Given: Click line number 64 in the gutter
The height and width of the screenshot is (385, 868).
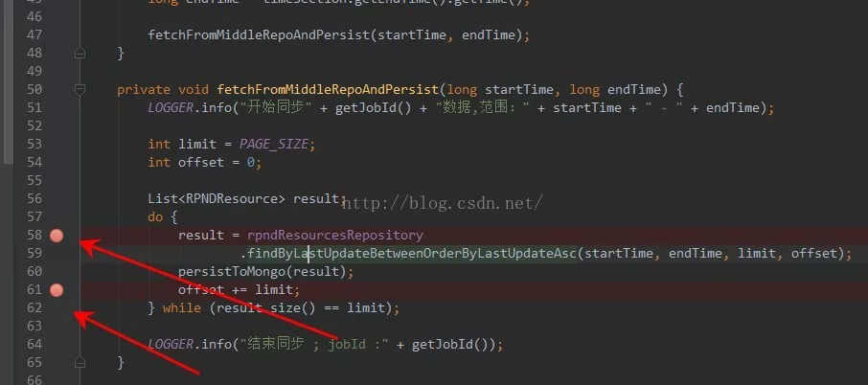Looking at the screenshot, I should pos(34,344).
